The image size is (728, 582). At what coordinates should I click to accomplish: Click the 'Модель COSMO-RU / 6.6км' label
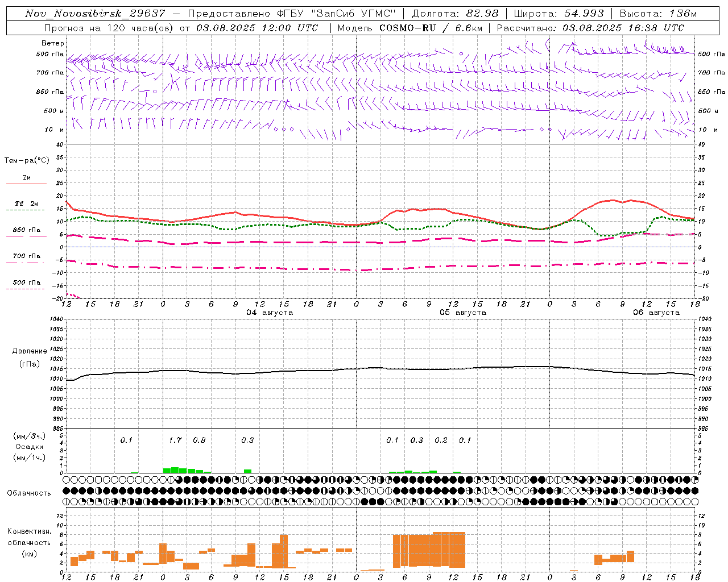[409, 28]
